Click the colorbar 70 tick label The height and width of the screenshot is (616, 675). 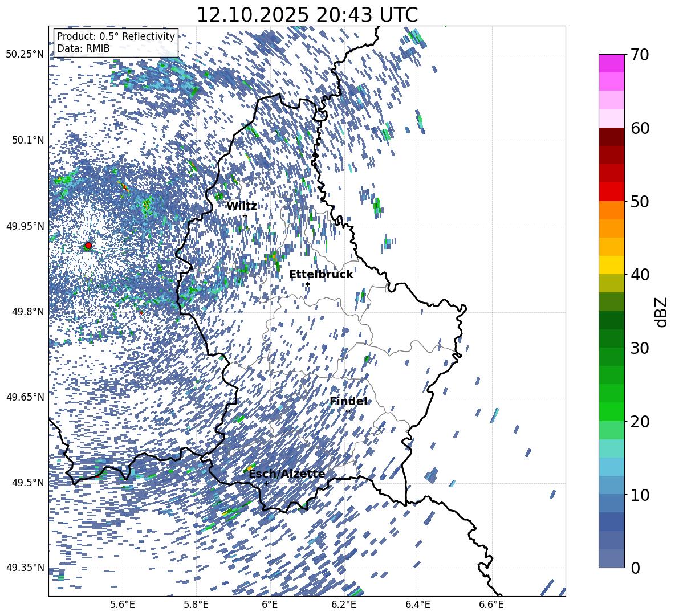click(640, 55)
